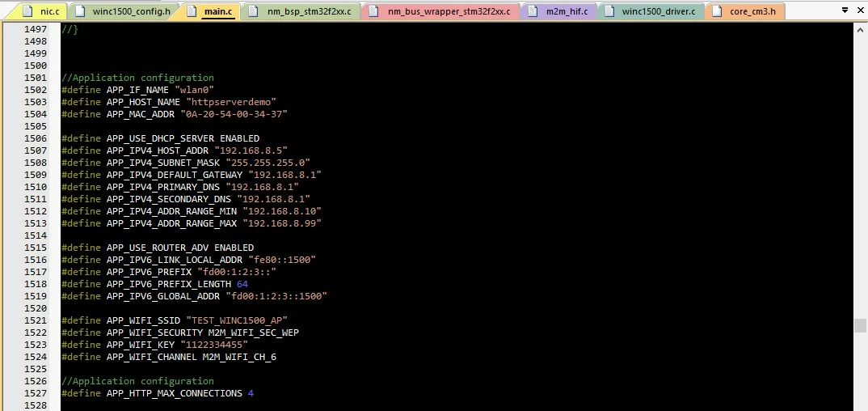This screenshot has height=411, width=868.
Task: Click M2M_WIFI_SEC_WEP security value
Action: (254, 333)
